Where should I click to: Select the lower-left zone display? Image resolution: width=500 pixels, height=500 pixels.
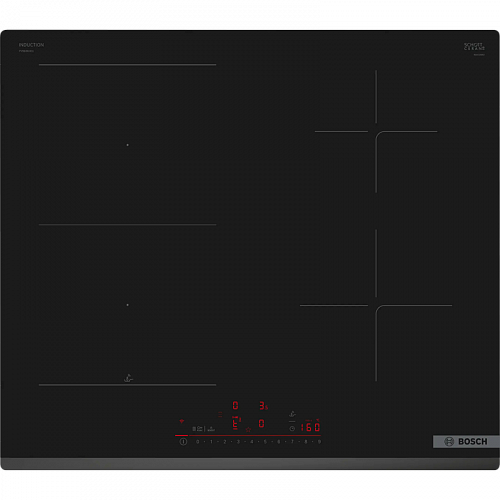point(236,423)
